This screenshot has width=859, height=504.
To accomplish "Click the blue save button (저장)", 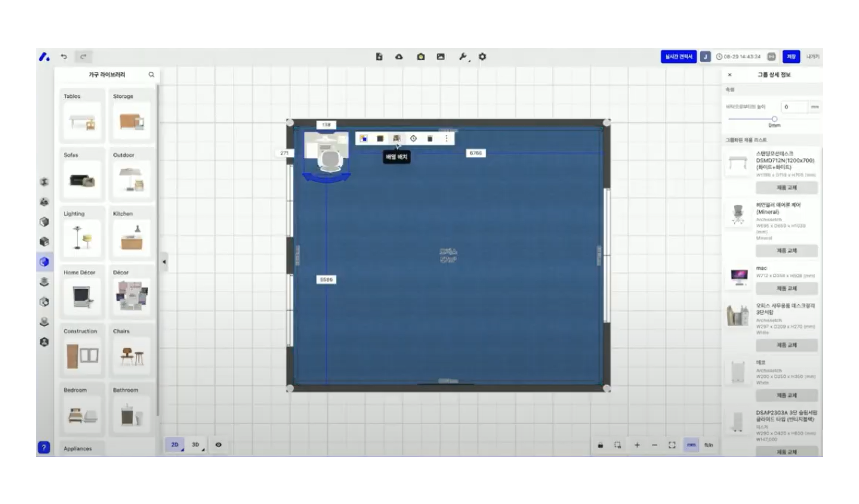I will 791,57.
